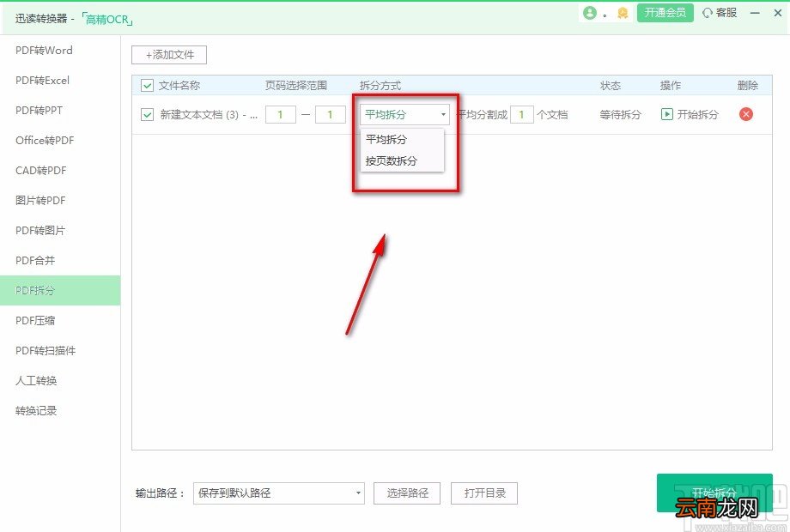This screenshot has width=790, height=532.
Task: Select PDF拆分 in sidebar
Action: 60,290
